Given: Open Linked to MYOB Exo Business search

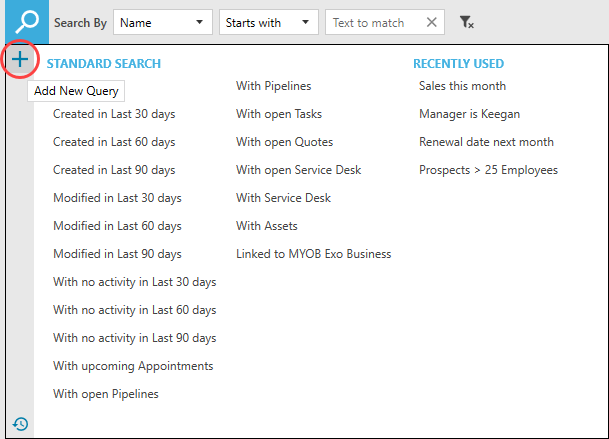Looking at the screenshot, I should click(x=313, y=254).
